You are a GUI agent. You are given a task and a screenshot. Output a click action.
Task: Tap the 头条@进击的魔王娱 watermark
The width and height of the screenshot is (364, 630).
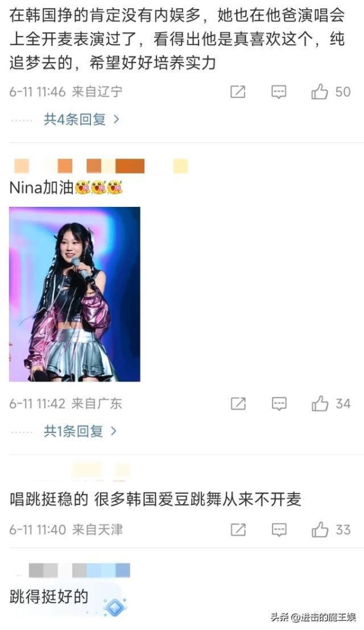[x=314, y=617]
